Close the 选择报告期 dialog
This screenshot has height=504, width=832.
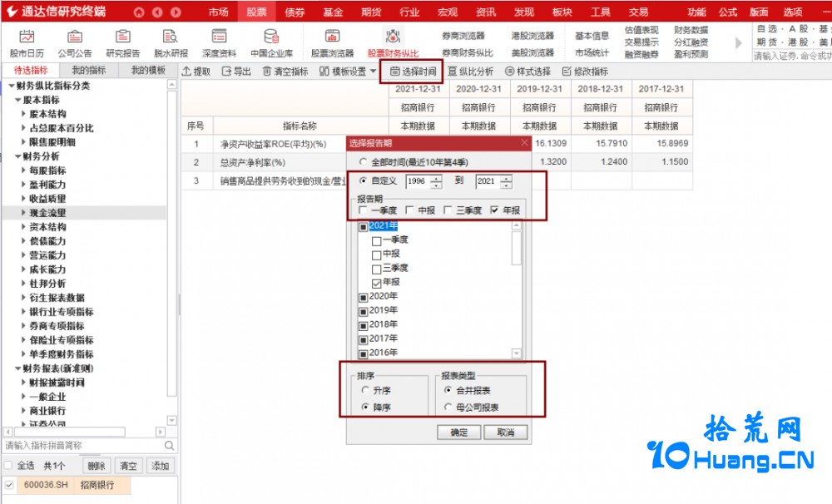pos(524,143)
